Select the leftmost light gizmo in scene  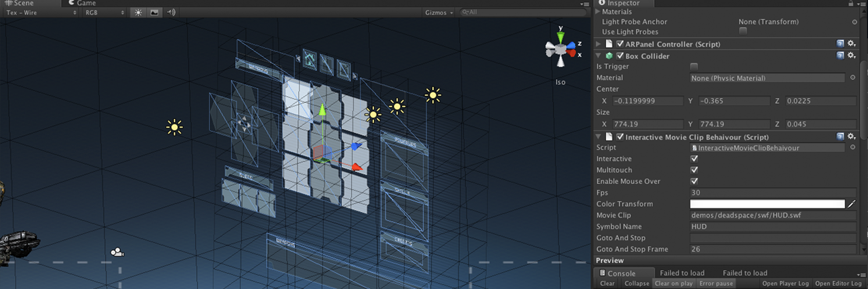point(175,127)
